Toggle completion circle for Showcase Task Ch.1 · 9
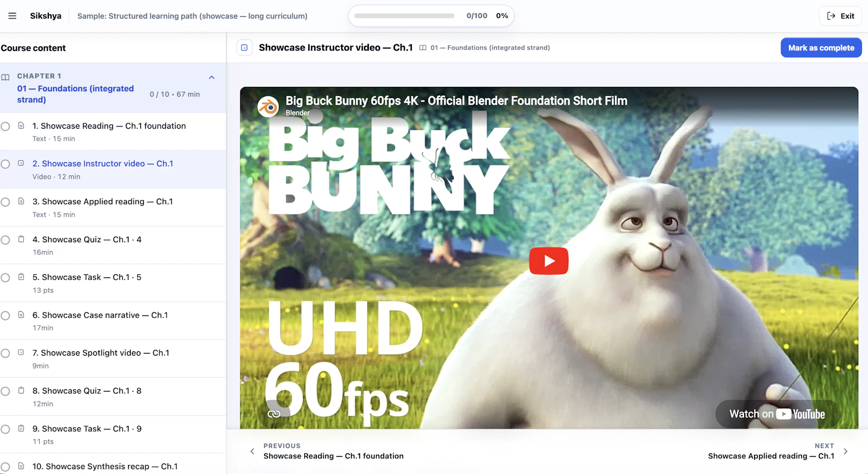The image size is (868, 474). 5,429
